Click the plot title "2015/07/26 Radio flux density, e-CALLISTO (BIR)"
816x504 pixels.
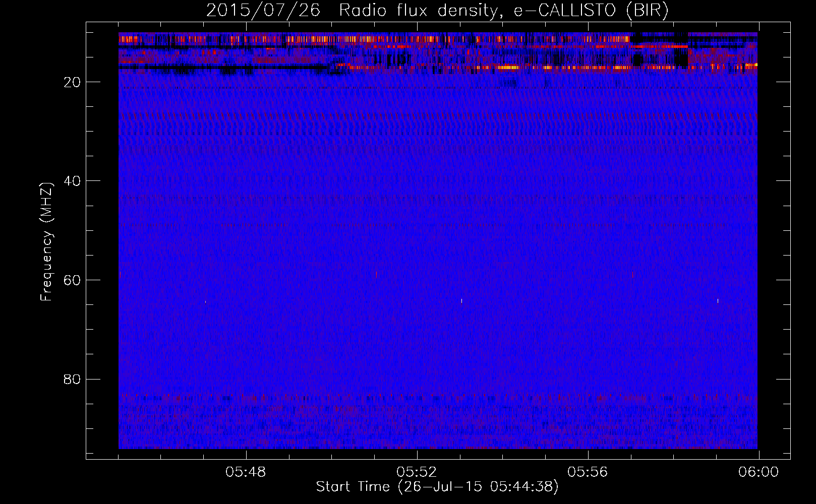(437, 11)
